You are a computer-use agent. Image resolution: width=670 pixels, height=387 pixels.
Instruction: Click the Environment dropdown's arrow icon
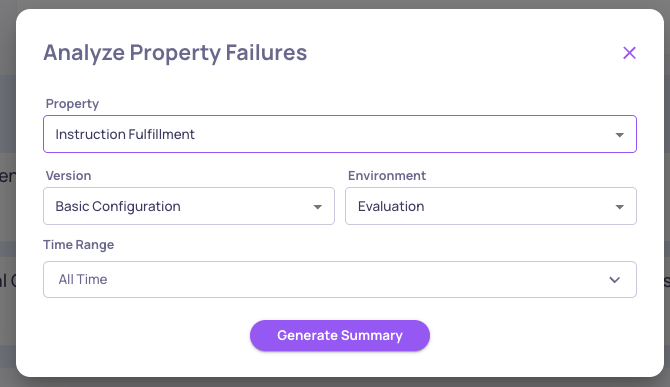[619, 207]
